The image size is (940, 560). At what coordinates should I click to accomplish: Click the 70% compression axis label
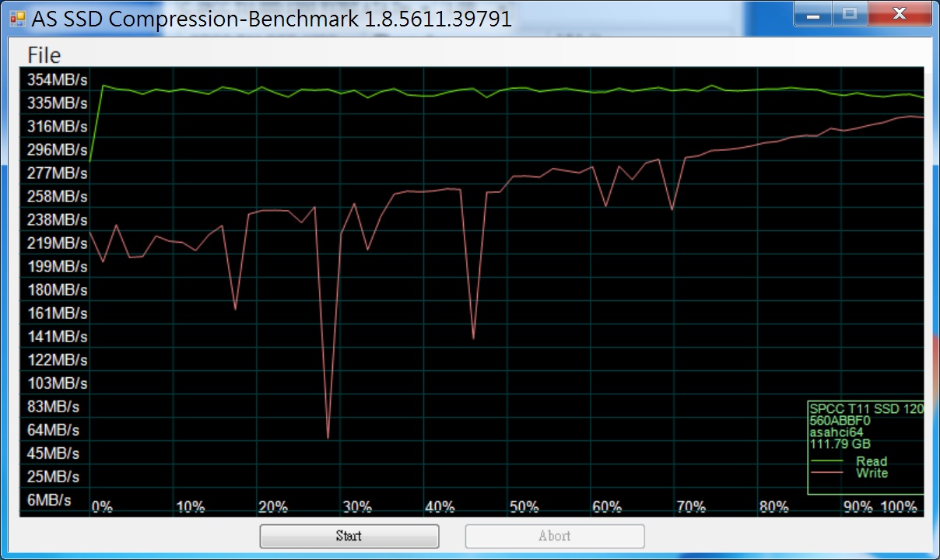coord(691,507)
